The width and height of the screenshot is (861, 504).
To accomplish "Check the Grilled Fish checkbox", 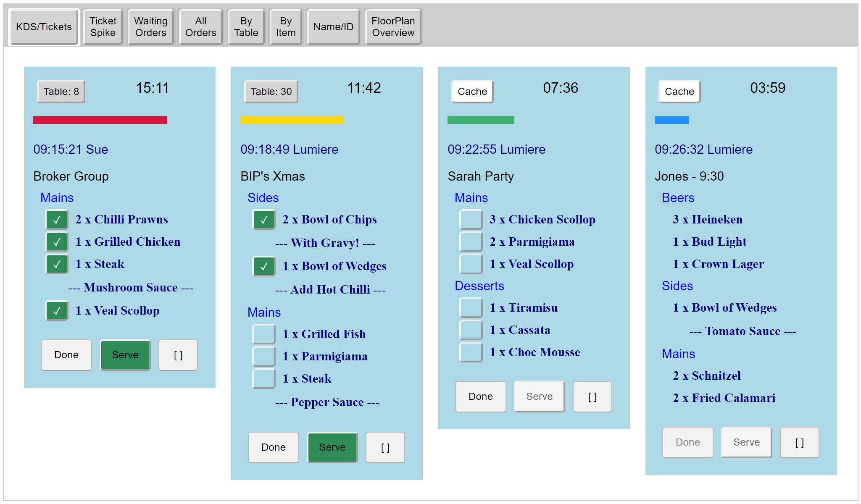I will [264, 334].
